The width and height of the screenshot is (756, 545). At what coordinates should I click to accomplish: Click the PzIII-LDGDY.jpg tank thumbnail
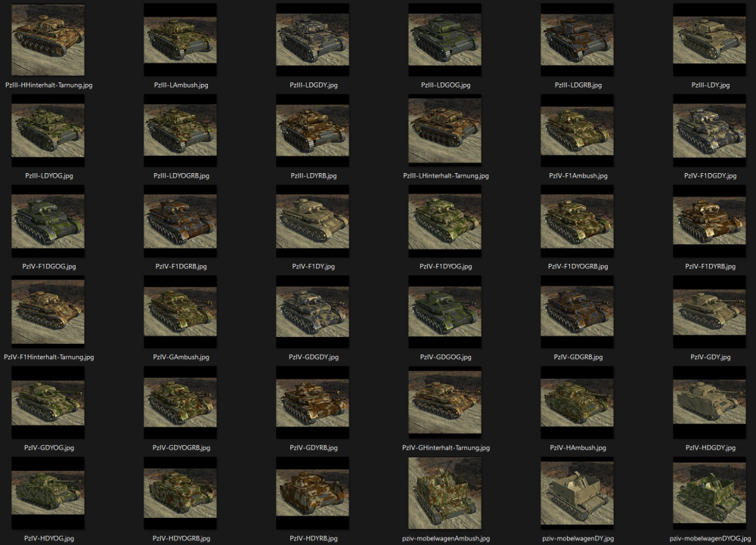(312, 39)
